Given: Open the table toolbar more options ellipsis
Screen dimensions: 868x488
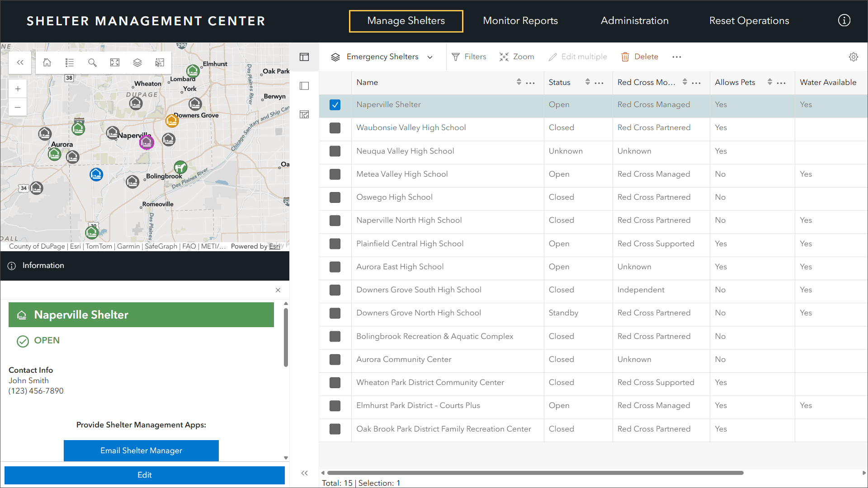Looking at the screenshot, I should point(676,57).
